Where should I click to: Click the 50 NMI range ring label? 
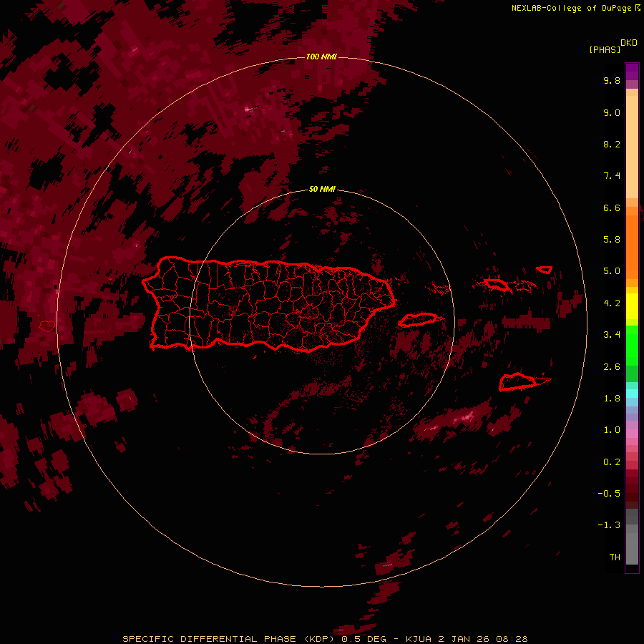(322, 189)
